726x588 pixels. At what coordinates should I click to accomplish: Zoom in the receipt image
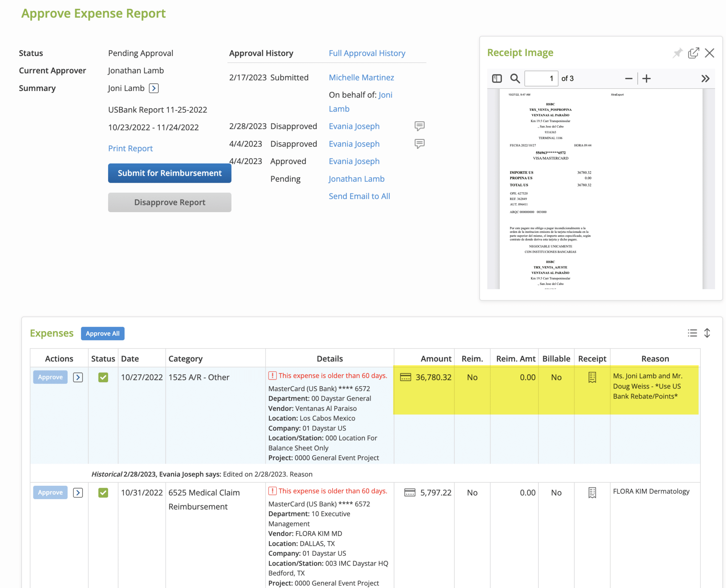pyautogui.click(x=647, y=78)
